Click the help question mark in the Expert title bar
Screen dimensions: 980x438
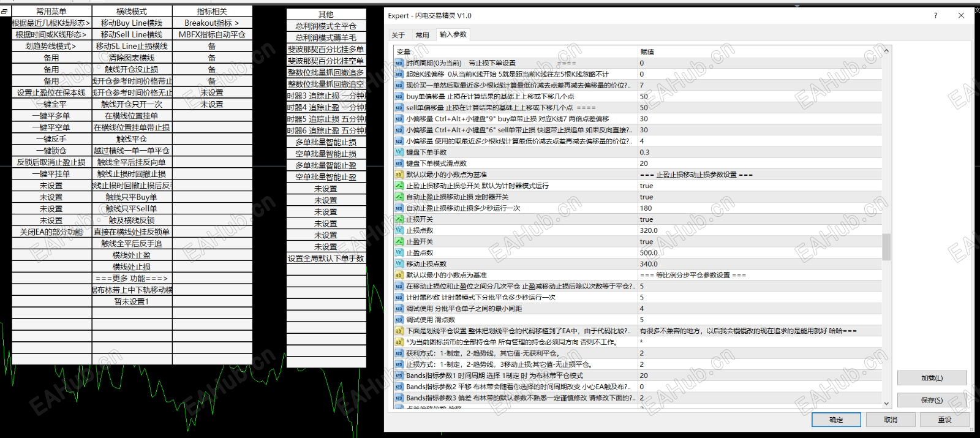[x=935, y=16]
